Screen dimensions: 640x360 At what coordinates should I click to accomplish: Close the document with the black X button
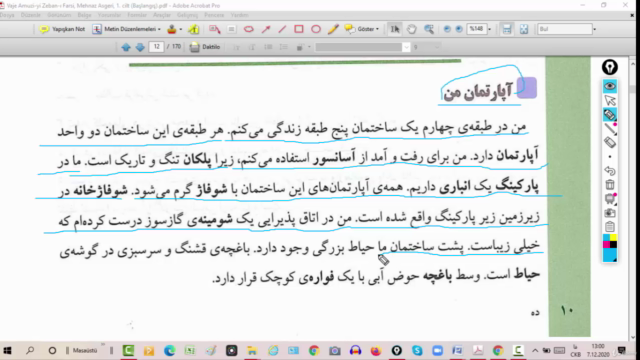(x=632, y=15)
